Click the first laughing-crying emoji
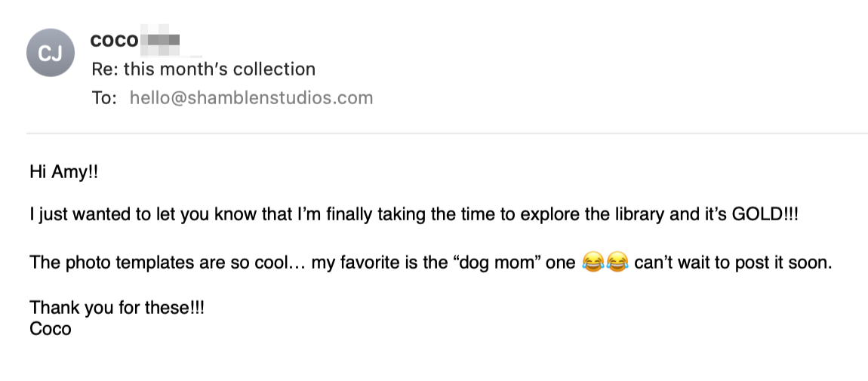 coord(593,264)
